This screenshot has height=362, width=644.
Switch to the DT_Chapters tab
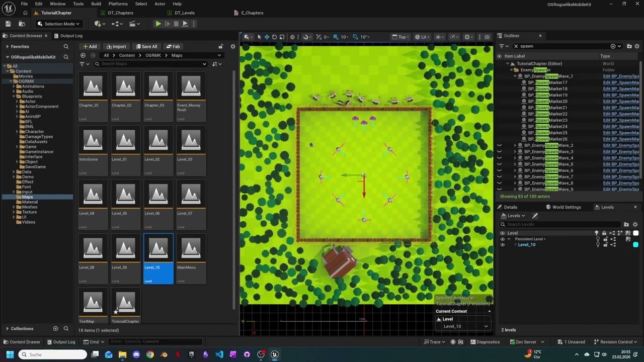[x=120, y=13]
